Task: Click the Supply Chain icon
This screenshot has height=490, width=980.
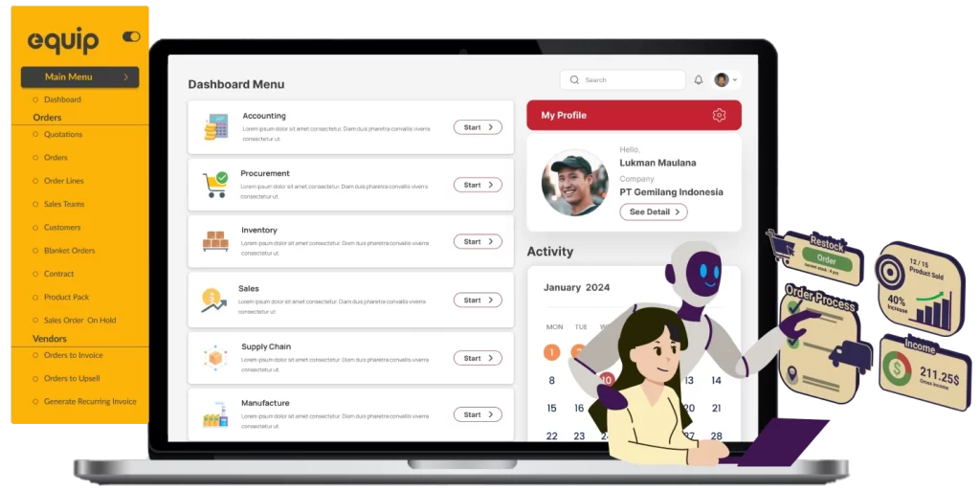Action: click(x=215, y=358)
